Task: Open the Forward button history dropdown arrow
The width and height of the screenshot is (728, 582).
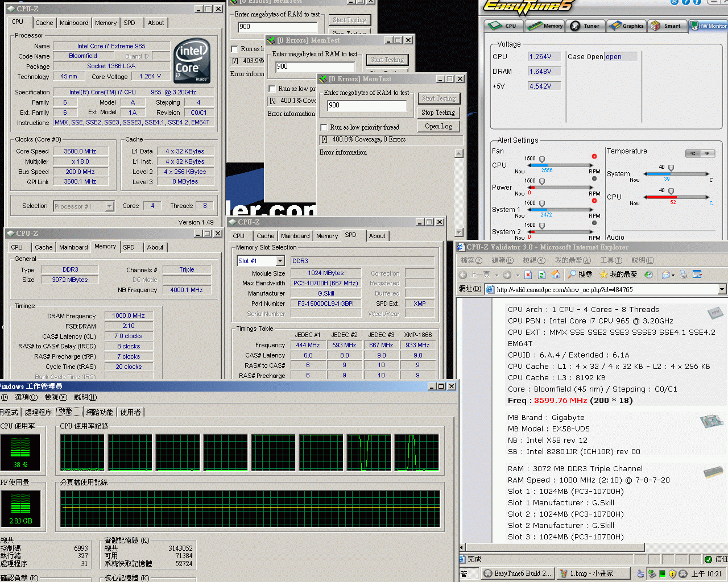Action: pos(517,275)
